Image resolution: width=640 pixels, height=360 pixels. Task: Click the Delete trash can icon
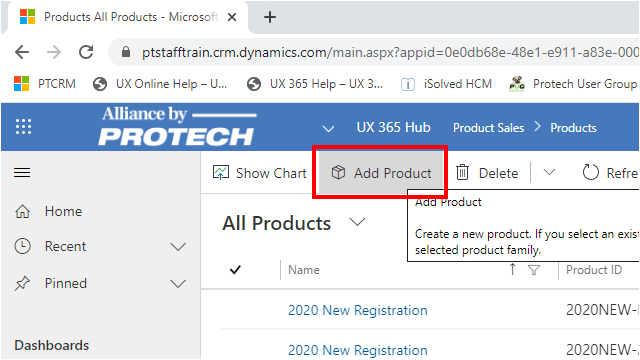[x=462, y=173]
